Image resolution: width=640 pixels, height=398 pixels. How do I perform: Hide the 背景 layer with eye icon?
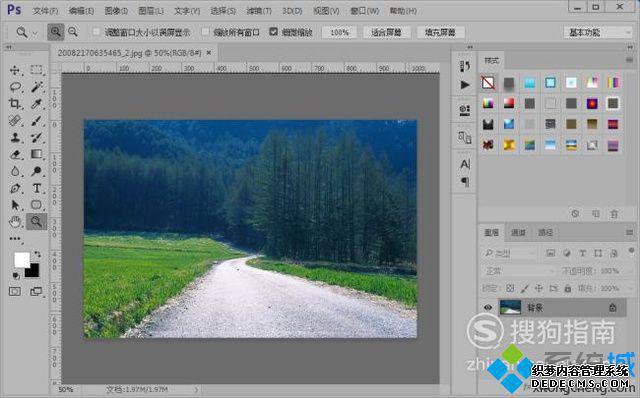pos(488,308)
